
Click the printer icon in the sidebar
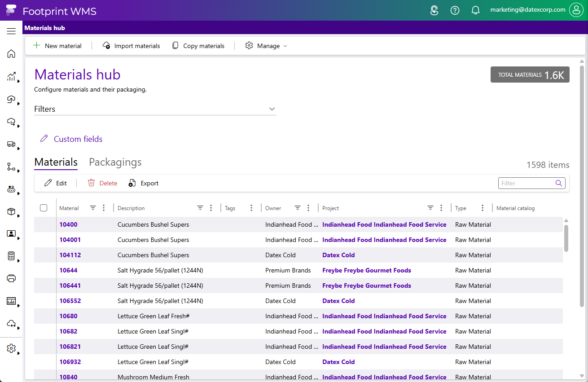pos(11,278)
